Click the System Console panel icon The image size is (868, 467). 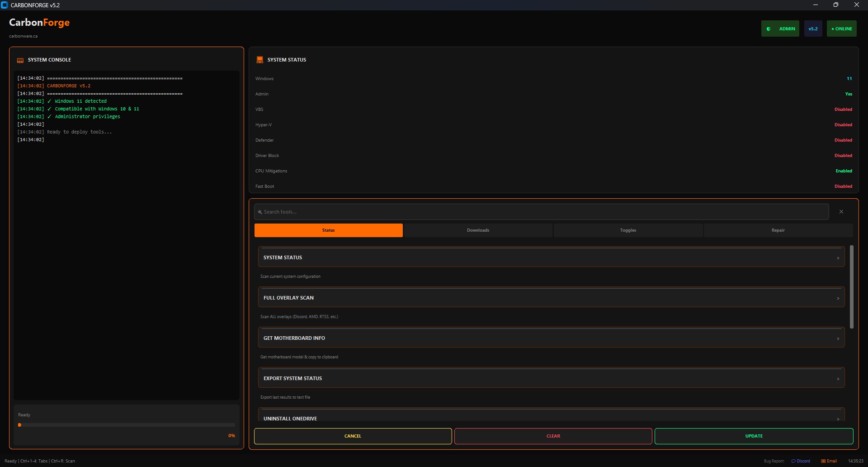[x=20, y=60]
